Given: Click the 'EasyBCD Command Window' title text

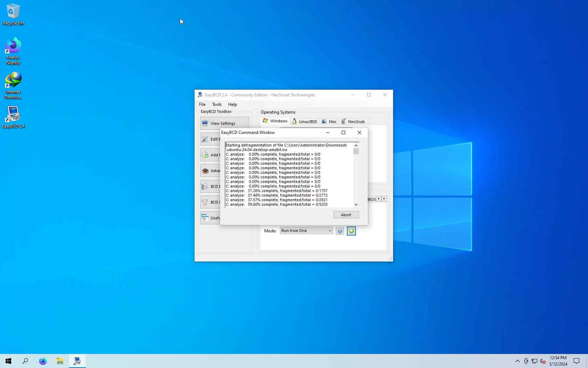Looking at the screenshot, I should pos(248,132).
